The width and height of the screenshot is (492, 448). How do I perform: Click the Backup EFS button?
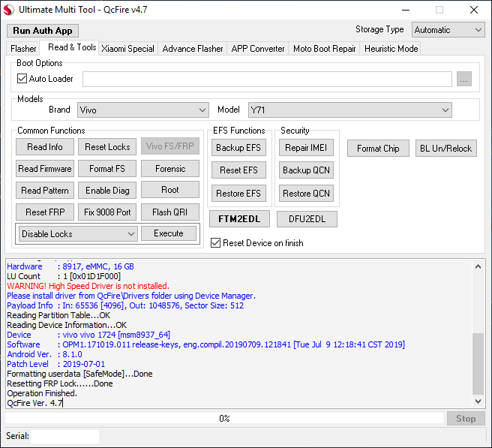238,148
